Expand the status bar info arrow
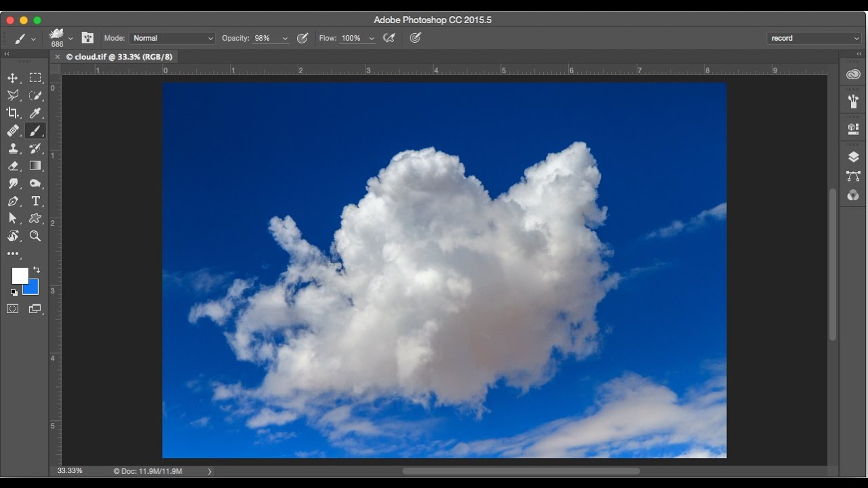 coord(210,471)
